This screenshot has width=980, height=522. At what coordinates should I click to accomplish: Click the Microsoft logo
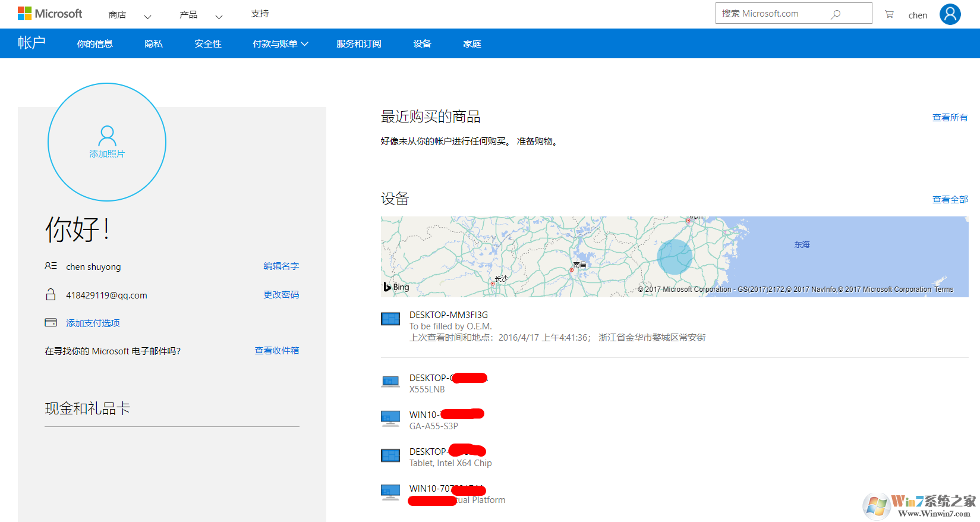tap(50, 14)
